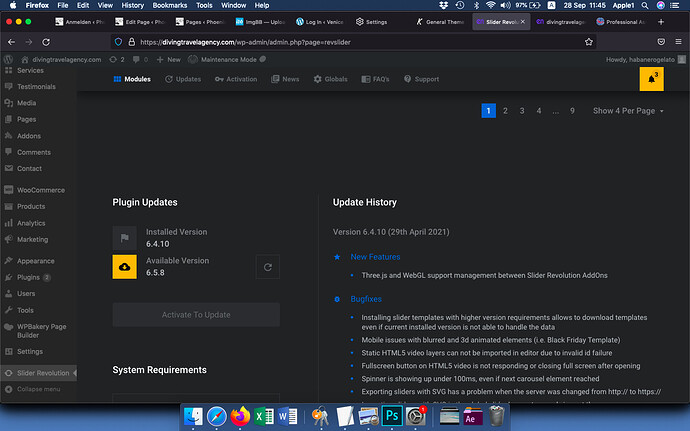Collapse the WordPress admin menu
690x431 pixels.
point(33,389)
